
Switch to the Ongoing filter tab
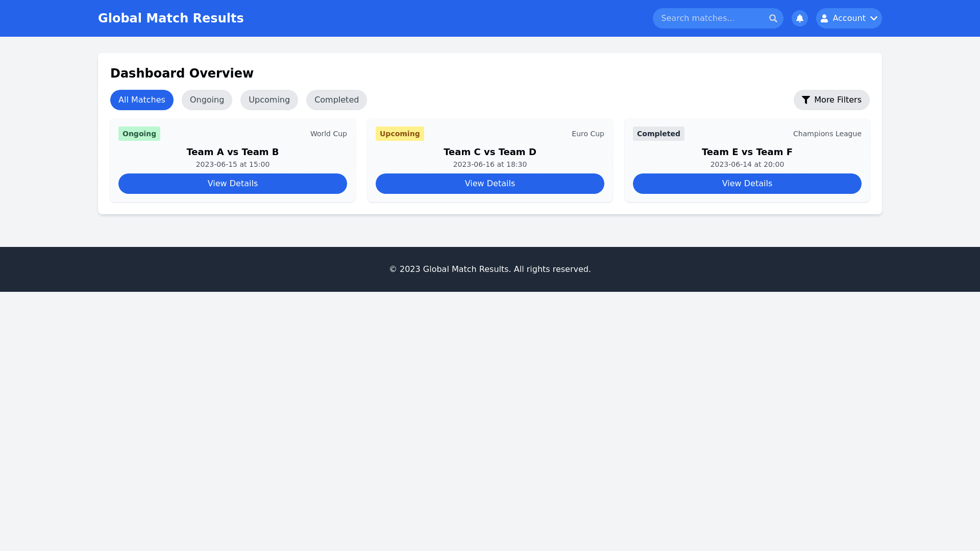pos(207,100)
